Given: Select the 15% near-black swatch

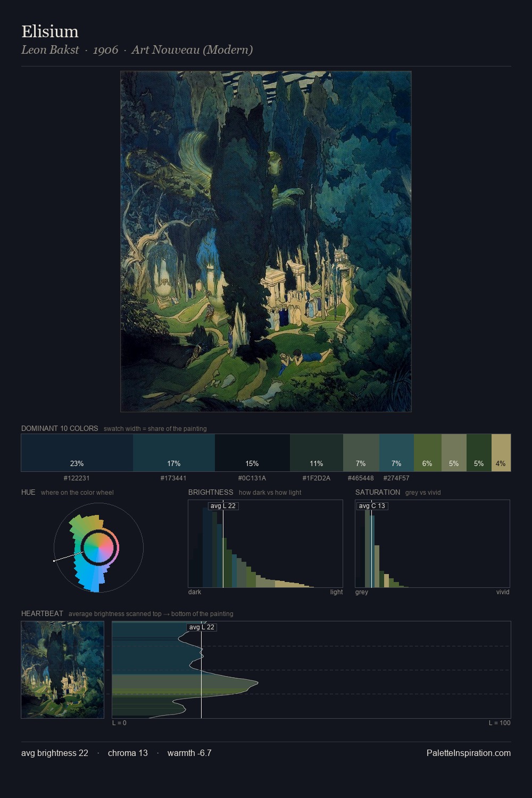Looking at the screenshot, I should point(252,453).
